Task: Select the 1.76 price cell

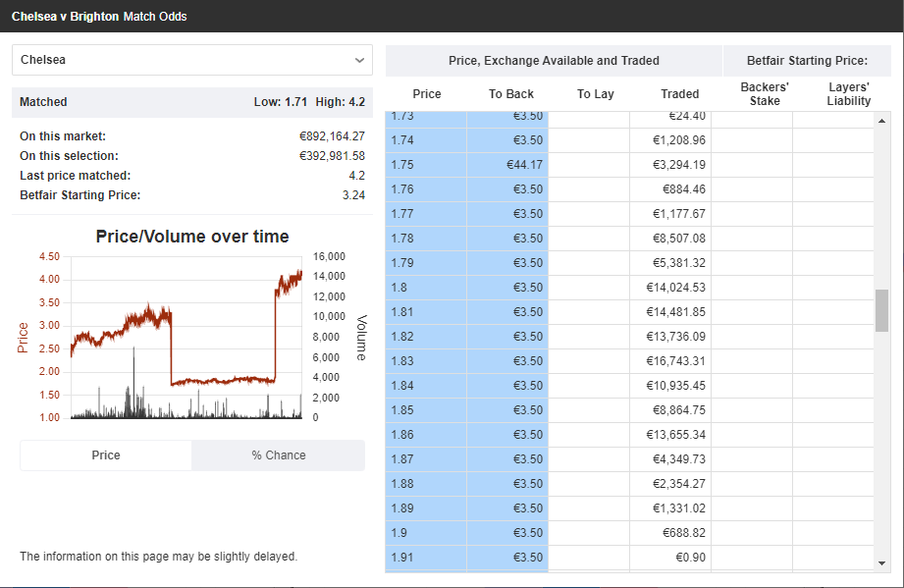Action: coord(426,189)
